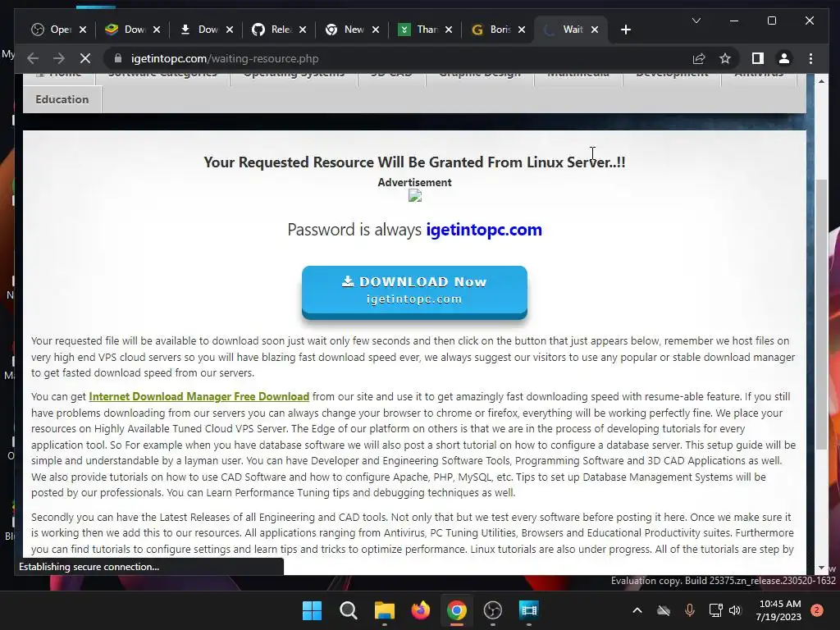Click the broken advertisement image
Screen dimensions: 840x630
[414, 196]
